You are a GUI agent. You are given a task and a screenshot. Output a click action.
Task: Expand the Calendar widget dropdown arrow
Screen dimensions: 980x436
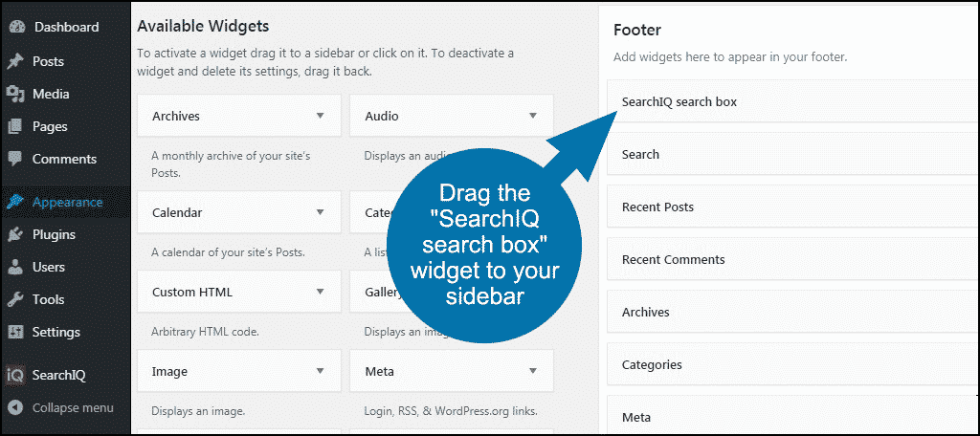point(321,212)
